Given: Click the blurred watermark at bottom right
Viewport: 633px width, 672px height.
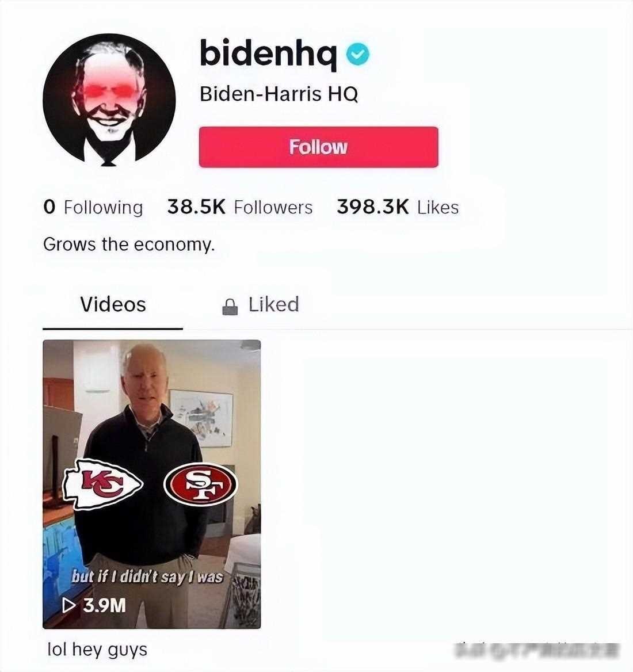Looking at the screenshot, I should click(538, 650).
